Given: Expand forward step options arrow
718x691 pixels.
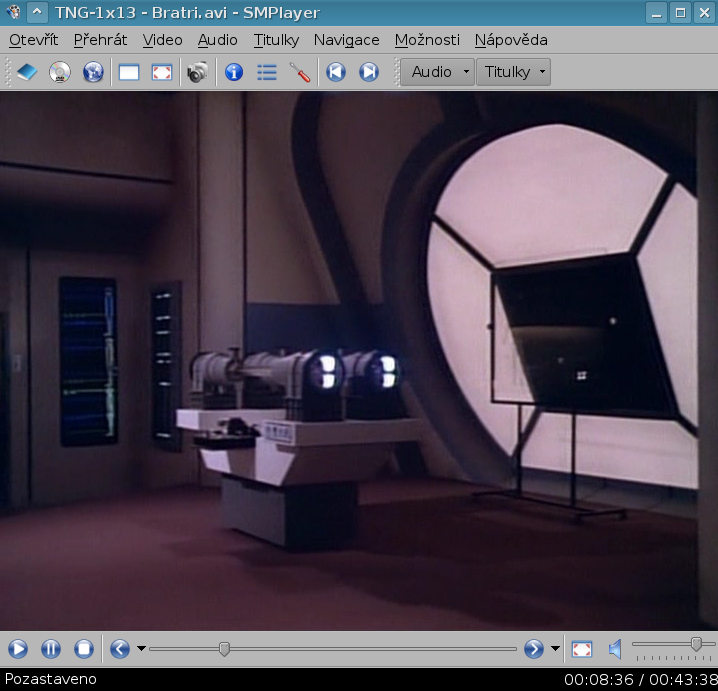Looking at the screenshot, I should point(555,648).
